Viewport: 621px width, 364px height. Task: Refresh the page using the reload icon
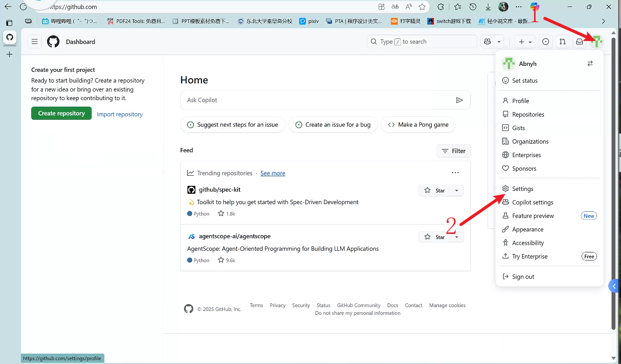tap(23, 7)
